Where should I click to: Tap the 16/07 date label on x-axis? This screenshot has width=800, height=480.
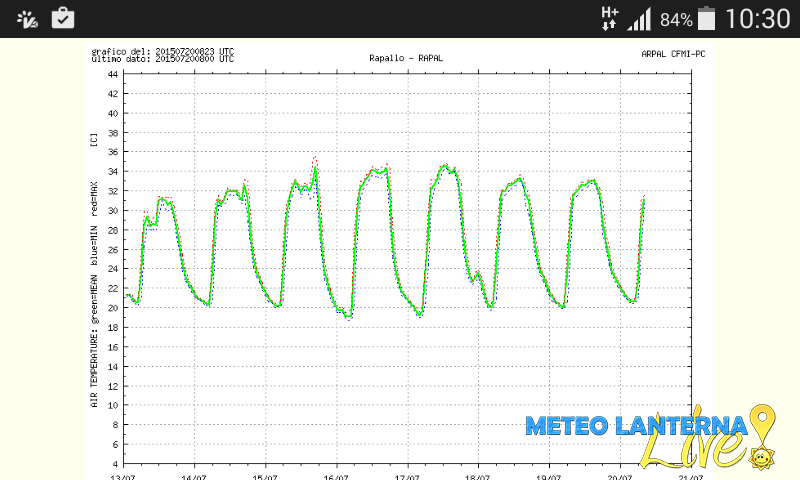pos(336,477)
